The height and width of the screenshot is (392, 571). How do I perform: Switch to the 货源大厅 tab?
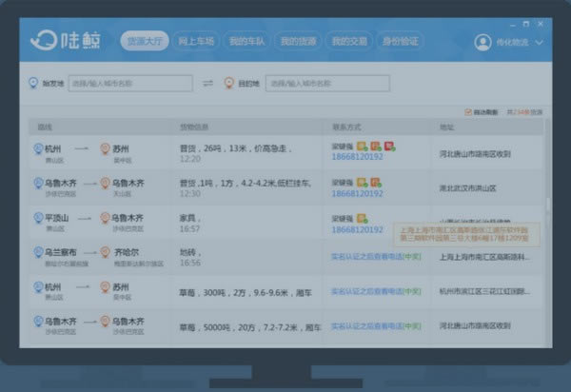coord(145,41)
